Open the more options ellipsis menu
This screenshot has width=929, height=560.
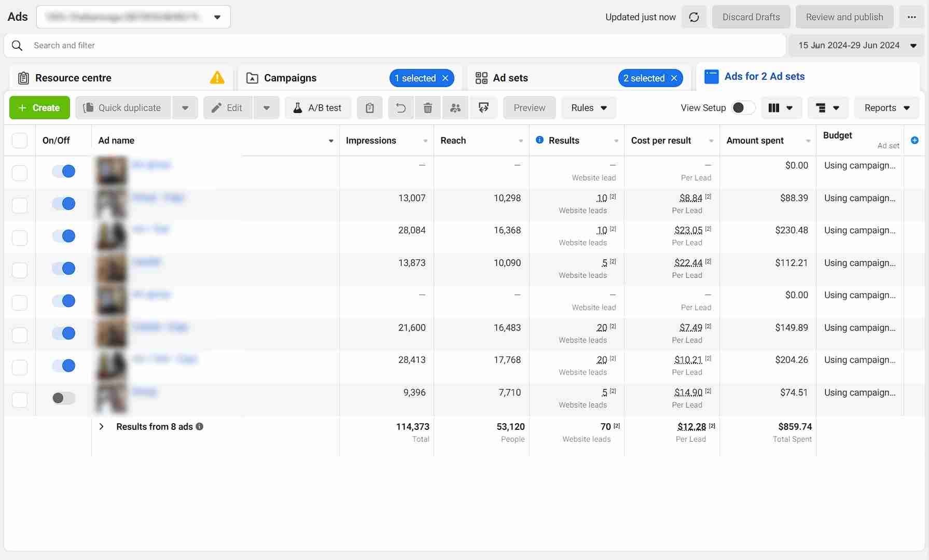(x=911, y=17)
